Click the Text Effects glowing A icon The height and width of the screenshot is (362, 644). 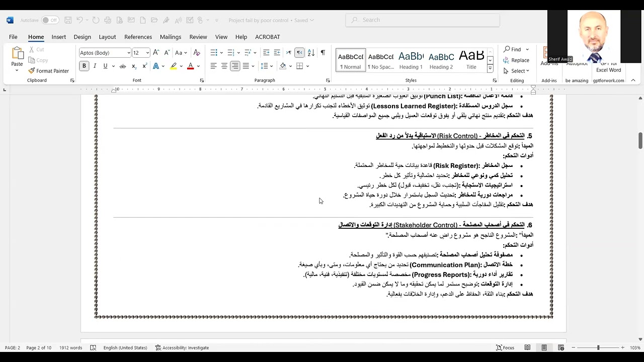click(x=156, y=66)
